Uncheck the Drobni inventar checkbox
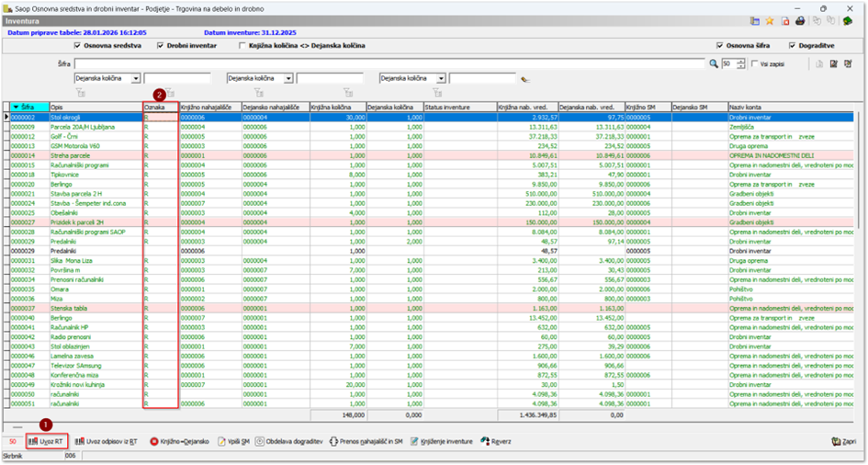The height and width of the screenshot is (465, 868). (161, 45)
